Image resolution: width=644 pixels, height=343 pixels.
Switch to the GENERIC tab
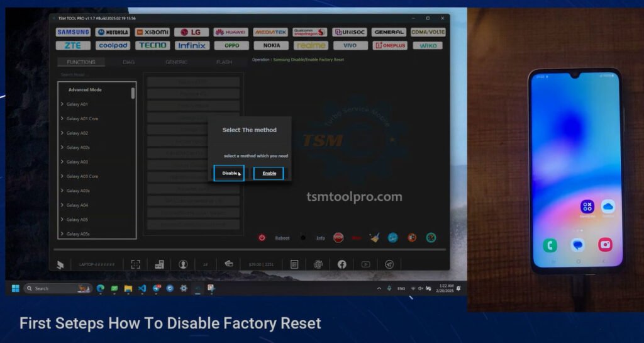[176, 62]
